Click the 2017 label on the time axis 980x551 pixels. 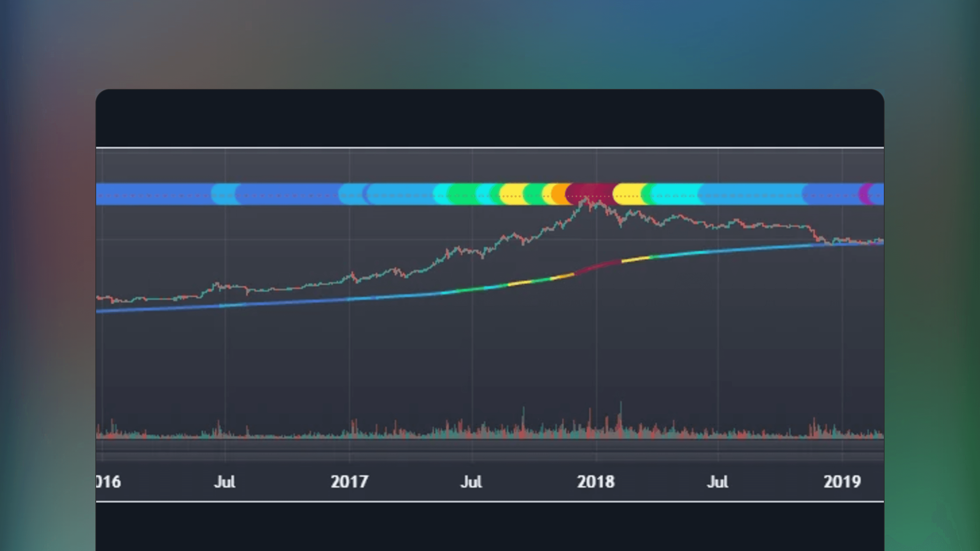pyautogui.click(x=350, y=481)
